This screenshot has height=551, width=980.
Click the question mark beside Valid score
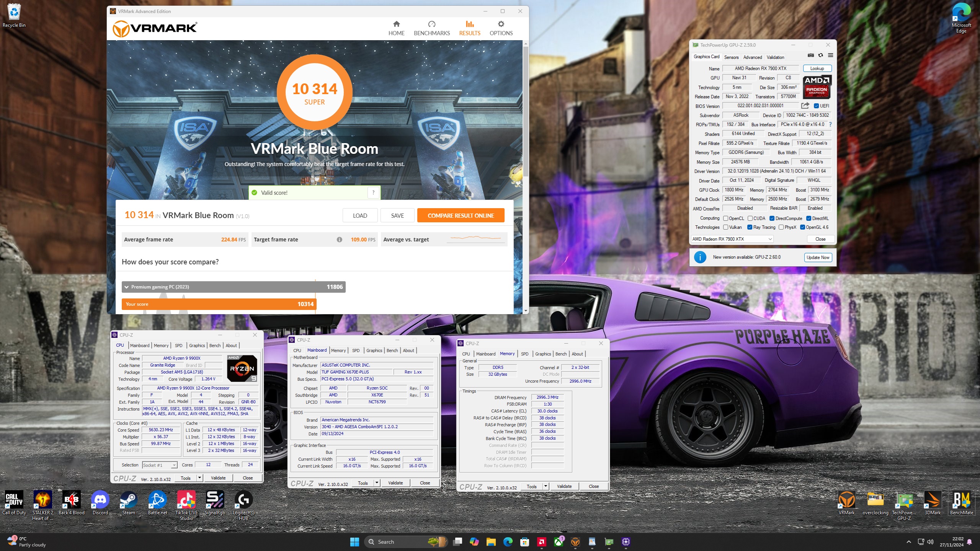pos(373,192)
